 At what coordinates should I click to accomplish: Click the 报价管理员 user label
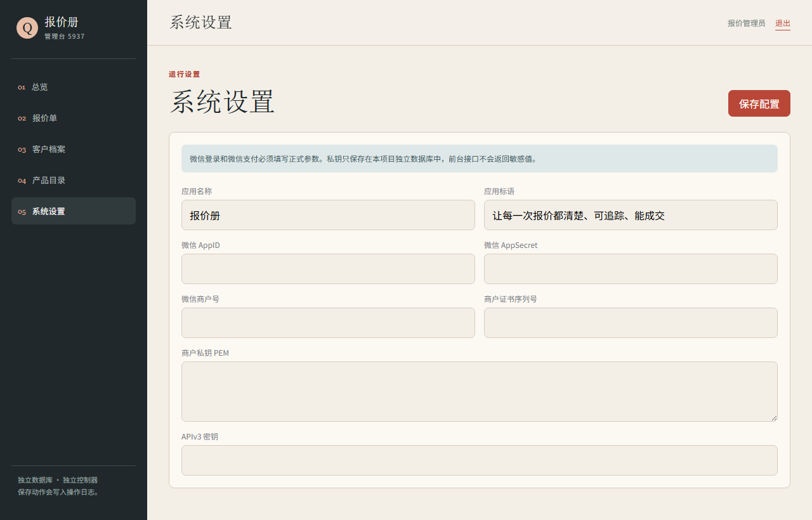[x=747, y=23]
